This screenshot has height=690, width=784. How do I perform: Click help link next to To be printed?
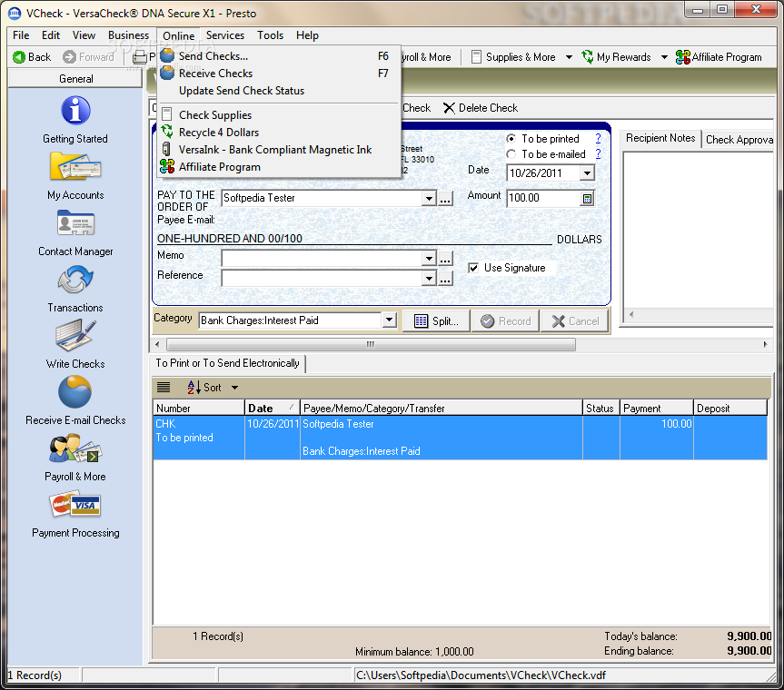pyautogui.click(x=598, y=138)
